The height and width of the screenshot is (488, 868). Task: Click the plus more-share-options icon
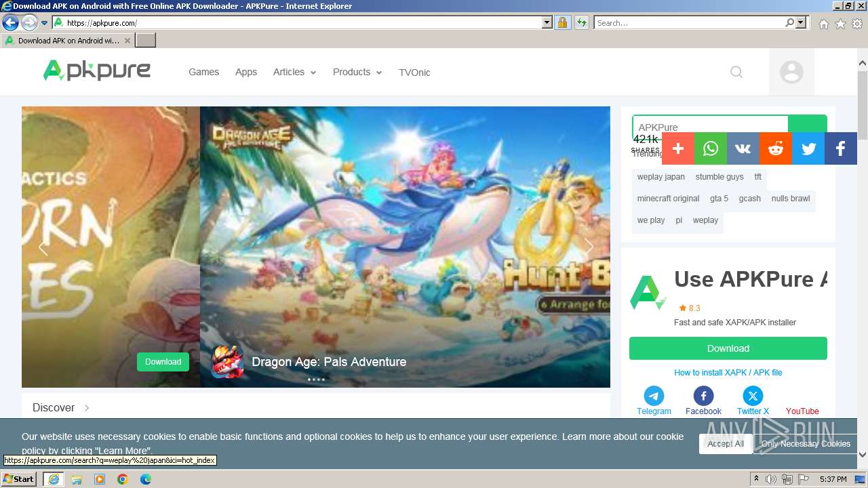coord(678,148)
